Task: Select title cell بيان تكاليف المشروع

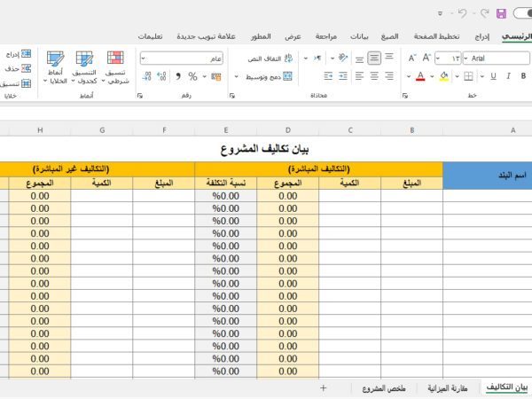Action: pos(264,149)
